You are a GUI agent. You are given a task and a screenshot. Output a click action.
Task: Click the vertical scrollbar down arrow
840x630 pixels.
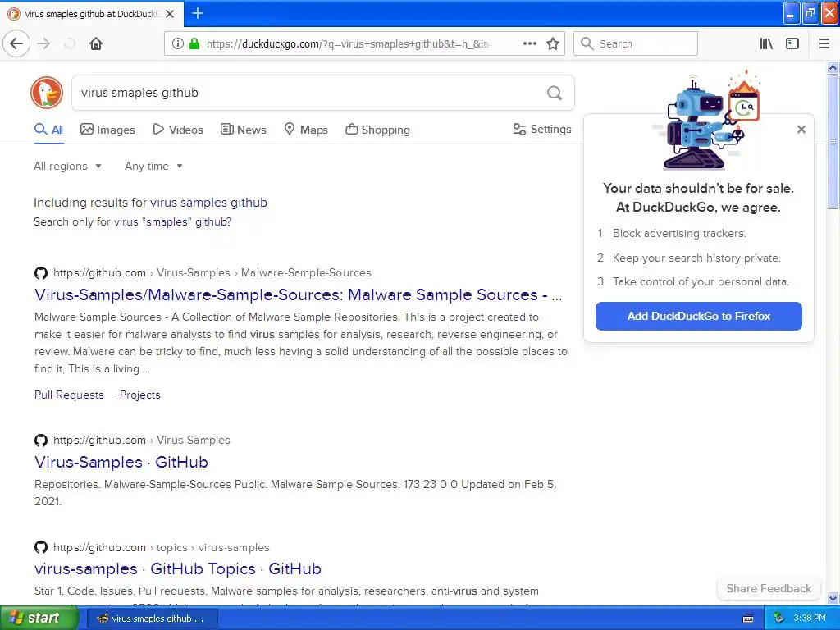click(x=833, y=598)
